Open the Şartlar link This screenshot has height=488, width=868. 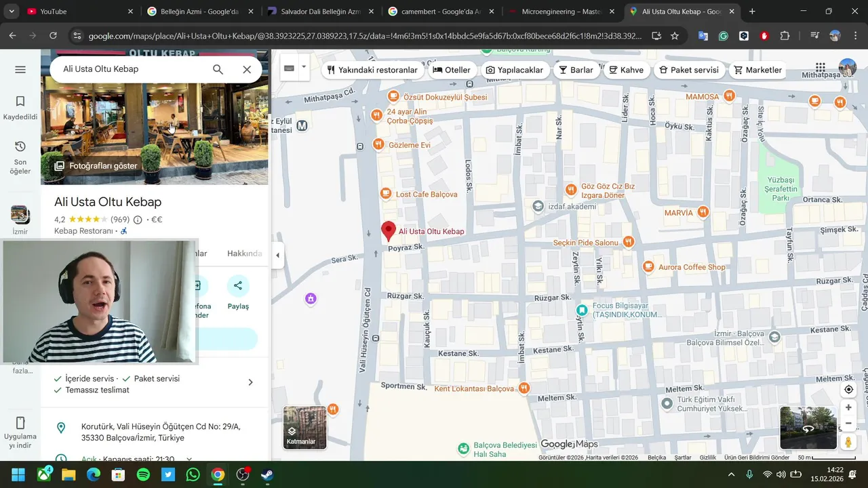(x=683, y=457)
